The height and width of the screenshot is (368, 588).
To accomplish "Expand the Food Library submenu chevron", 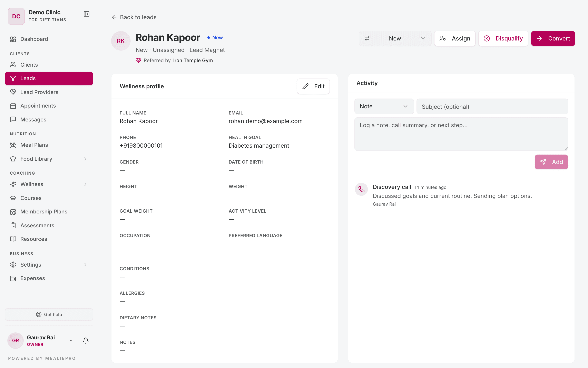I will [85, 159].
